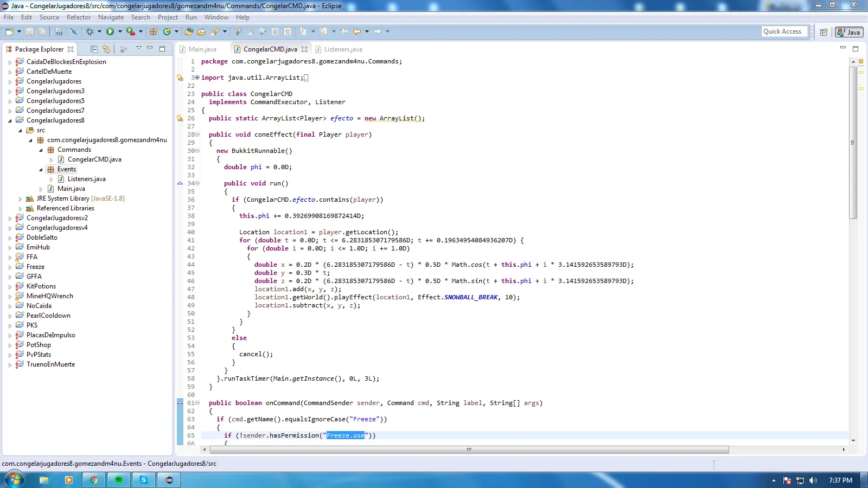This screenshot has height=488, width=868.
Task: Click the Forward navigation arrow icon
Action: click(378, 31)
